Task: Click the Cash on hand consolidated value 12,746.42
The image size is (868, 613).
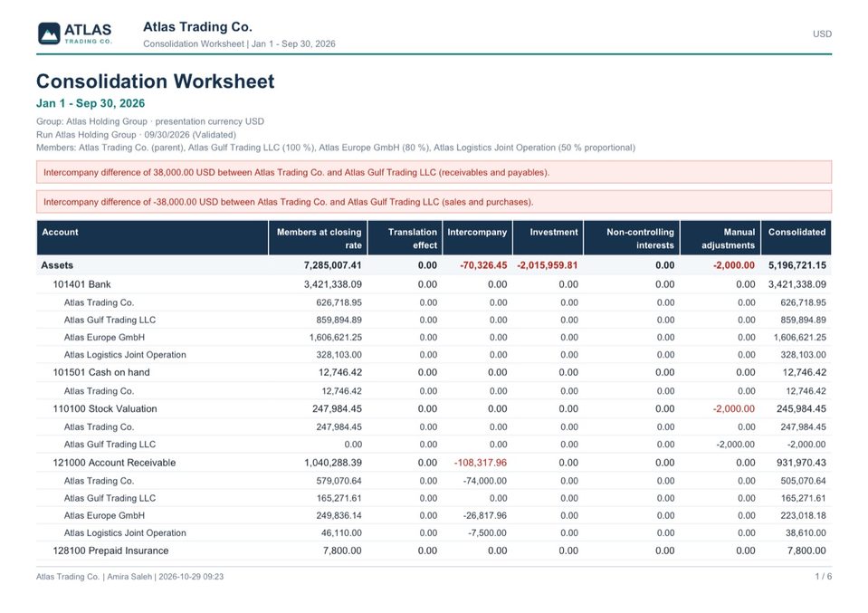Action: pyautogui.click(x=805, y=372)
